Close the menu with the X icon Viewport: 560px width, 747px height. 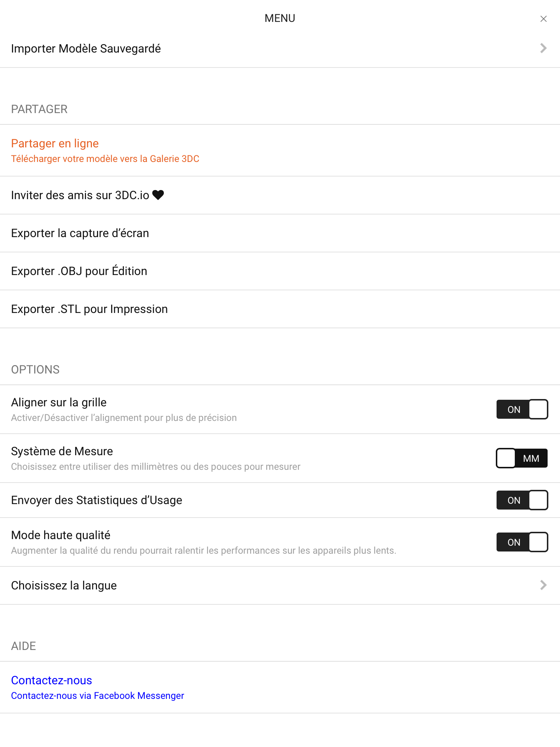[x=543, y=19]
